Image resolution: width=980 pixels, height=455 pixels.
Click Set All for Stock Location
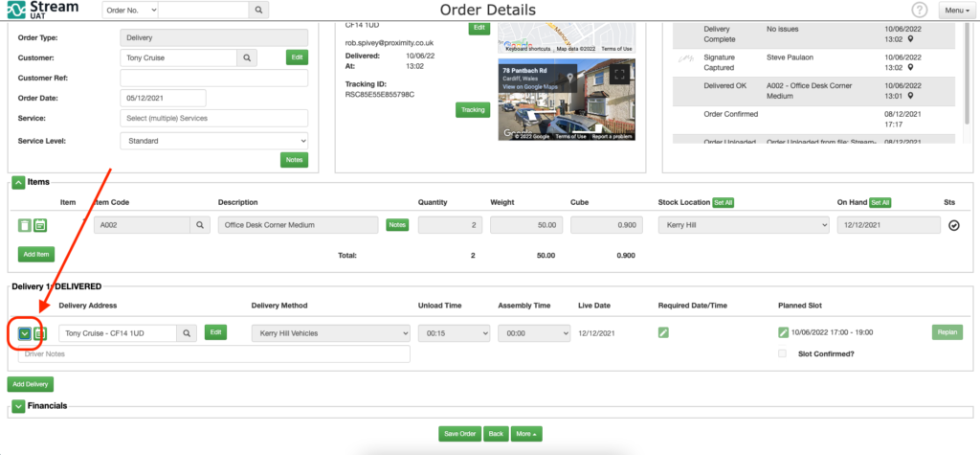coord(724,203)
